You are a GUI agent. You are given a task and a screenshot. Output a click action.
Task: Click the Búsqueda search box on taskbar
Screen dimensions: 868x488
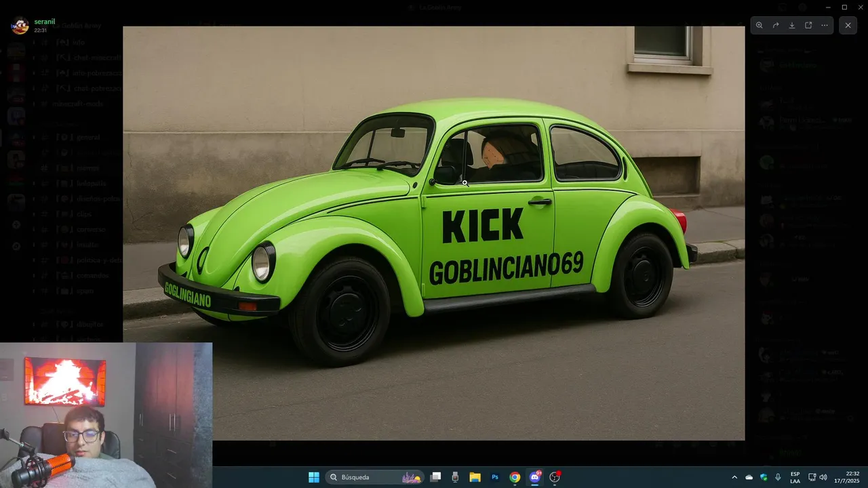pos(374,477)
